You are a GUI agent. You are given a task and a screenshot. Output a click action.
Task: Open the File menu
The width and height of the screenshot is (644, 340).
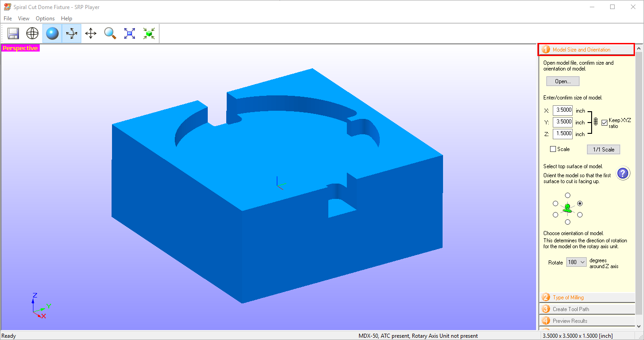(x=7, y=19)
